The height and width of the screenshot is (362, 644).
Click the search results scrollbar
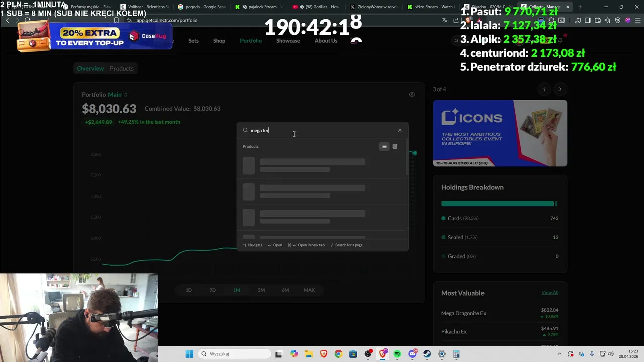pos(407,157)
